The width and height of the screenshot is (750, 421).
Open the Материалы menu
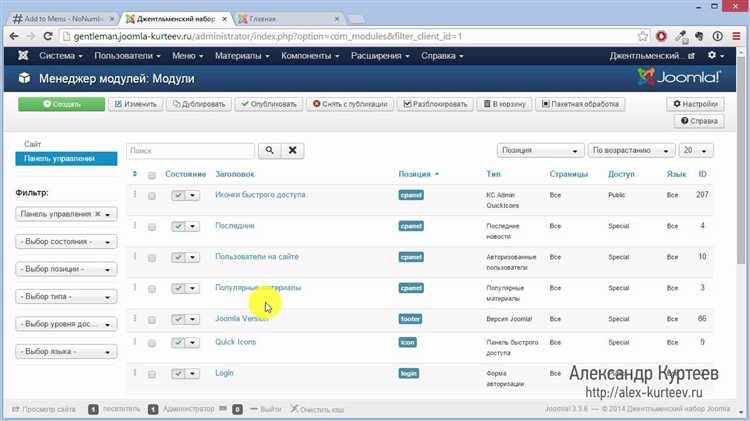tap(242, 55)
